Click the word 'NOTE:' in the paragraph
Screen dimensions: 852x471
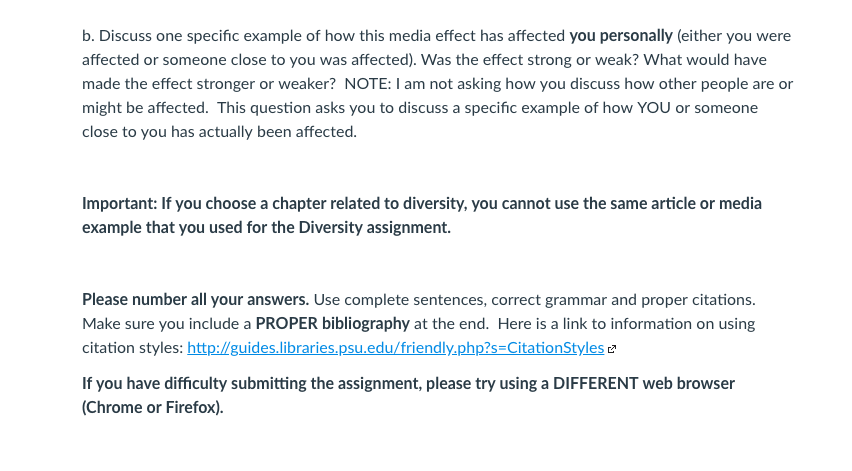point(368,84)
